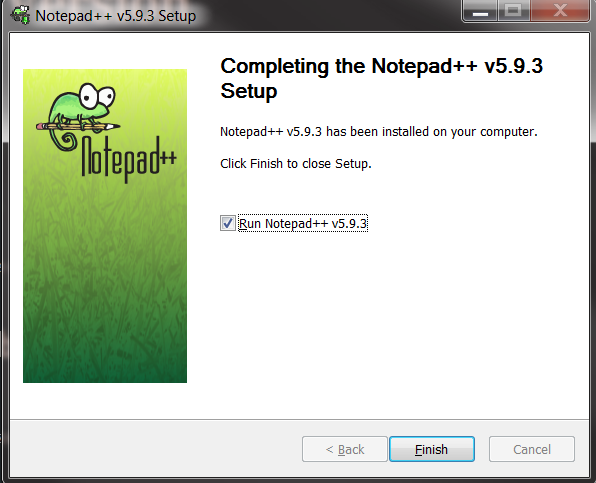The image size is (596, 483).
Task: Click the Run Notepad++ v5.9.3 label text
Action: pos(303,223)
